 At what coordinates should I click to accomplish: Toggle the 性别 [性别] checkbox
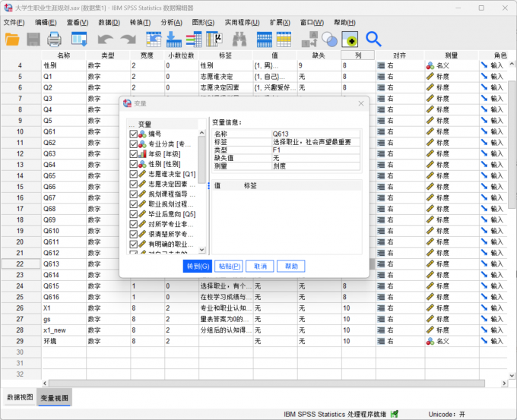134,164
